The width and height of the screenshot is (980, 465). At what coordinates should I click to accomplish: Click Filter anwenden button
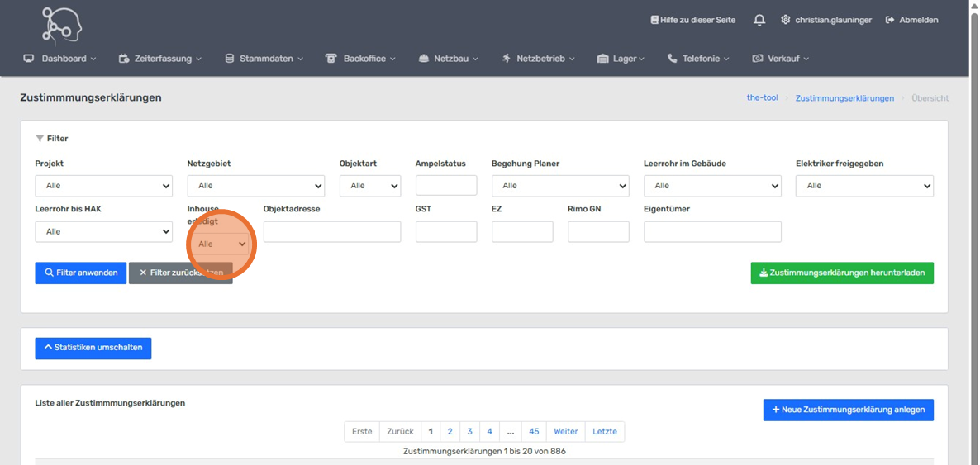coord(81,273)
